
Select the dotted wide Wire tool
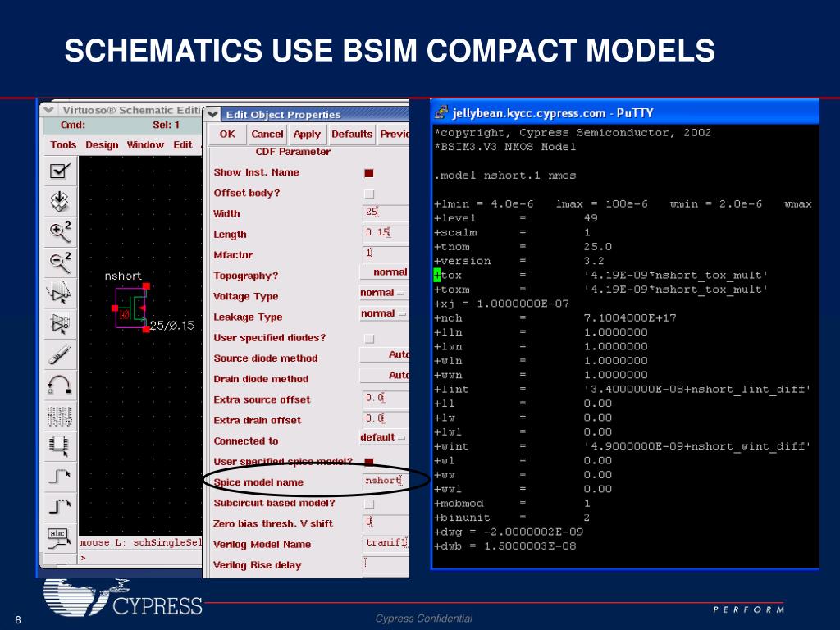pos(59,507)
